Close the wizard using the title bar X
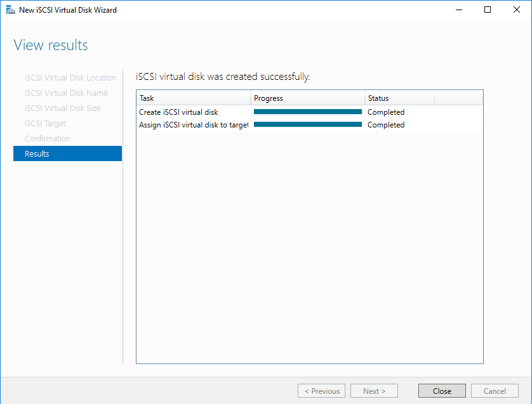The height and width of the screenshot is (404, 532). 516,10
